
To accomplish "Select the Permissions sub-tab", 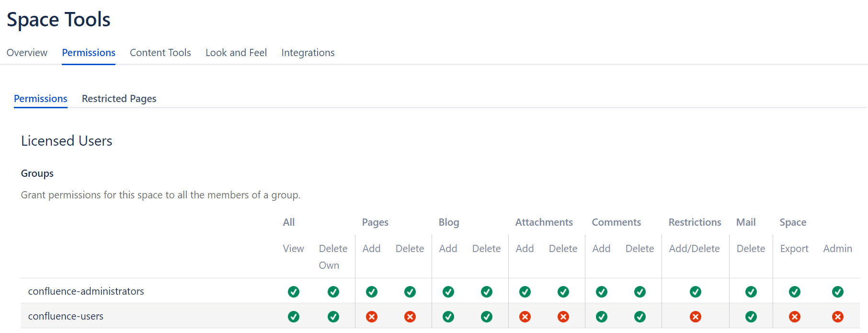I will (x=41, y=99).
